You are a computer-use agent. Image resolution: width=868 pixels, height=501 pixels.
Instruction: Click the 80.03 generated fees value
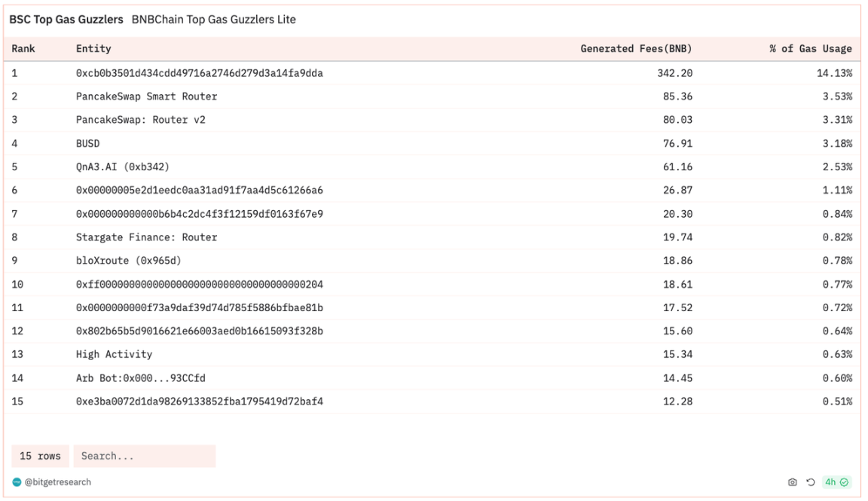pos(677,120)
